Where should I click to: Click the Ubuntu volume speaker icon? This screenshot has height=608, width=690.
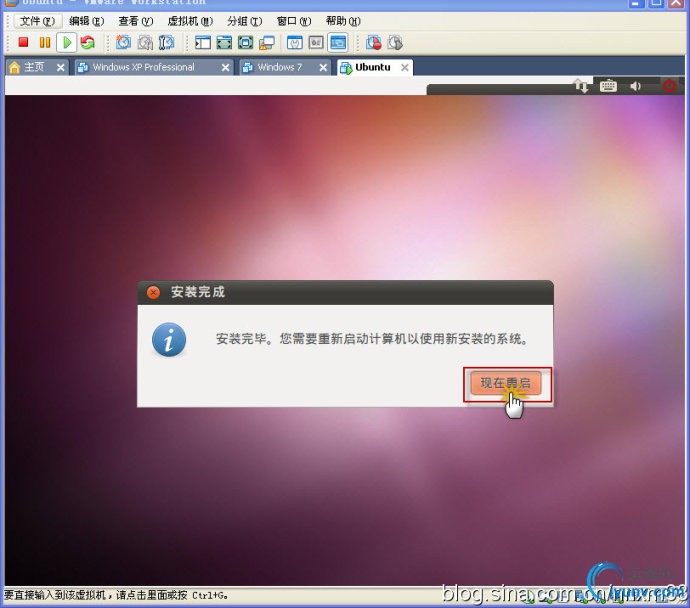(635, 86)
